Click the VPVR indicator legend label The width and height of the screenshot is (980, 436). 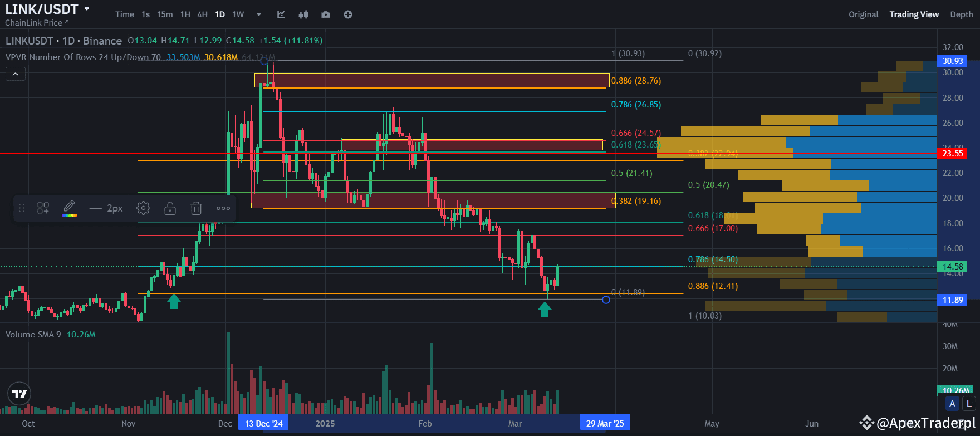click(x=83, y=57)
